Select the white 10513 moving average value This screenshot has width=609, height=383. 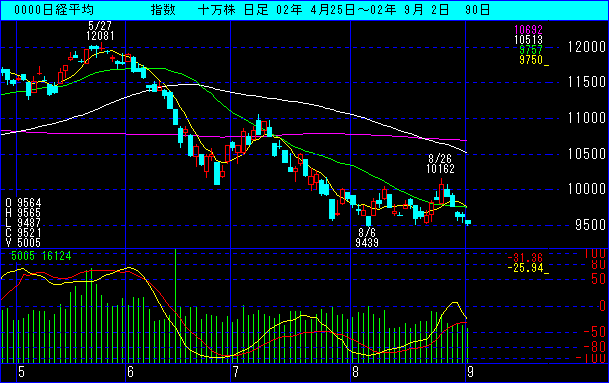coord(528,40)
